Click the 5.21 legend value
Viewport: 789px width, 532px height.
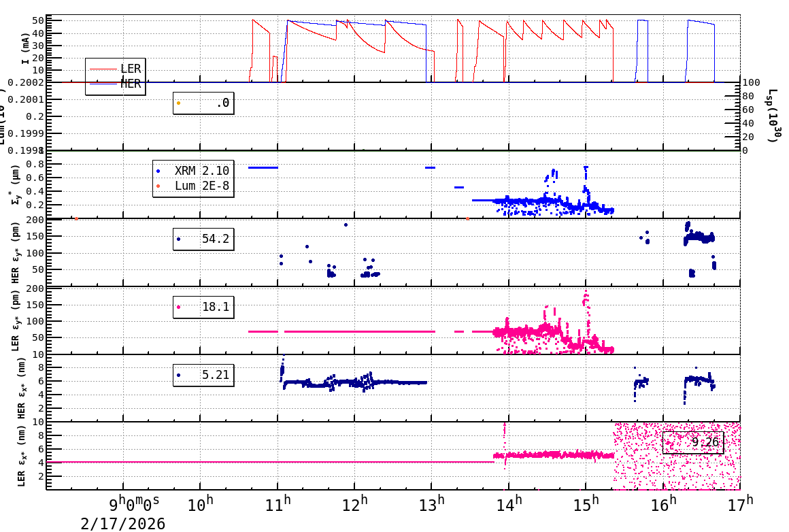pos(216,374)
